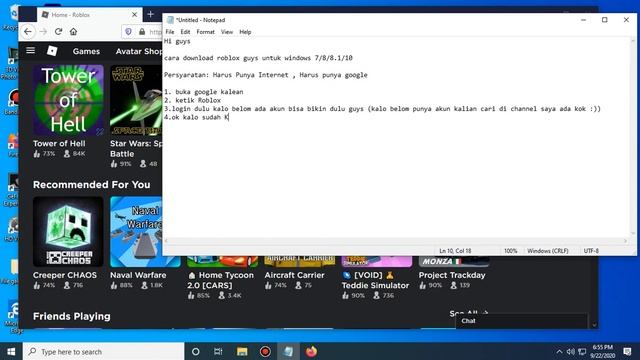Open the Roblox Chat bar
Screen dimensions: 640x360
click(521, 321)
